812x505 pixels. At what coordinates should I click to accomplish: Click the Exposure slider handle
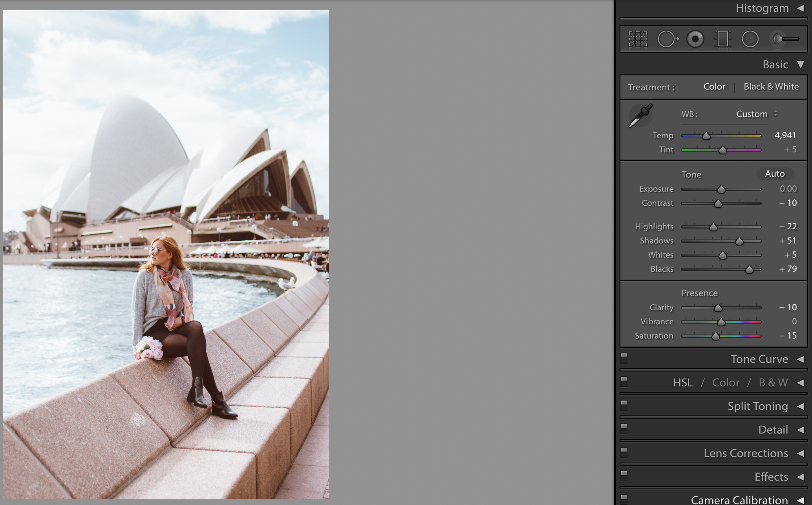721,189
